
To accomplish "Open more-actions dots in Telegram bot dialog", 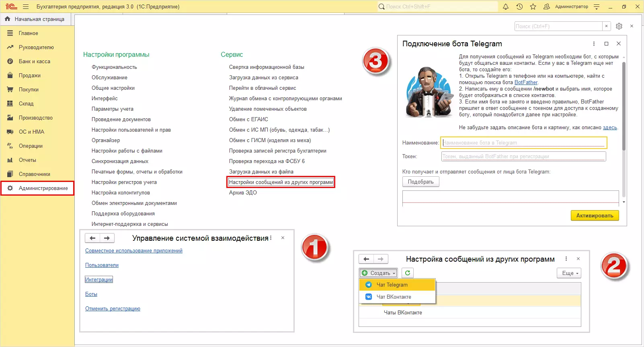I will point(594,44).
